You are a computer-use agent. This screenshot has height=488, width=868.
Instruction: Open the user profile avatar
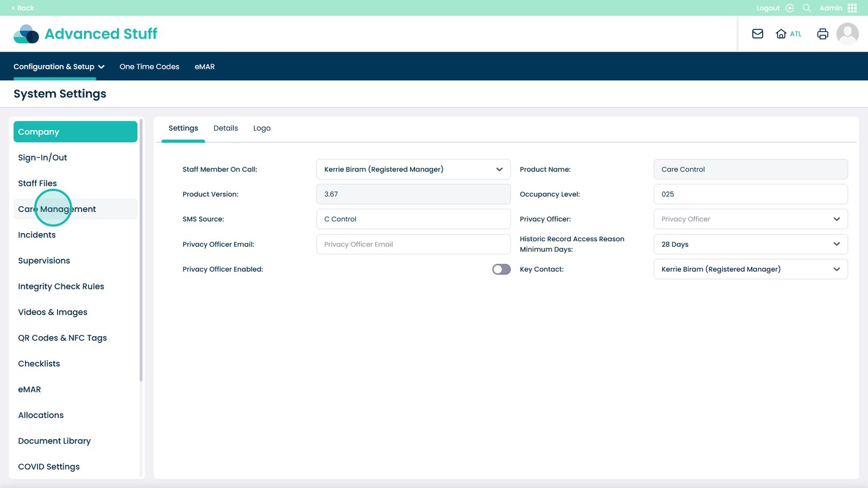847,34
